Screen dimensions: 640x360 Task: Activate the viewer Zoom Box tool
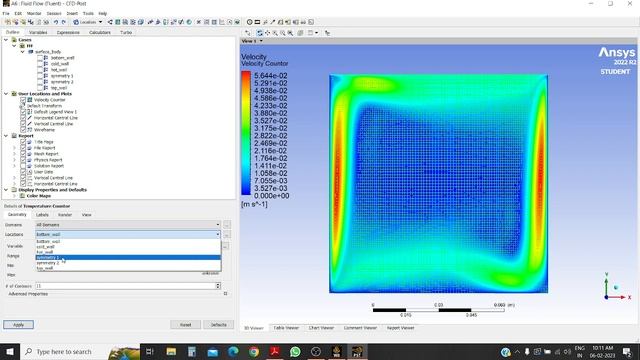282,33
